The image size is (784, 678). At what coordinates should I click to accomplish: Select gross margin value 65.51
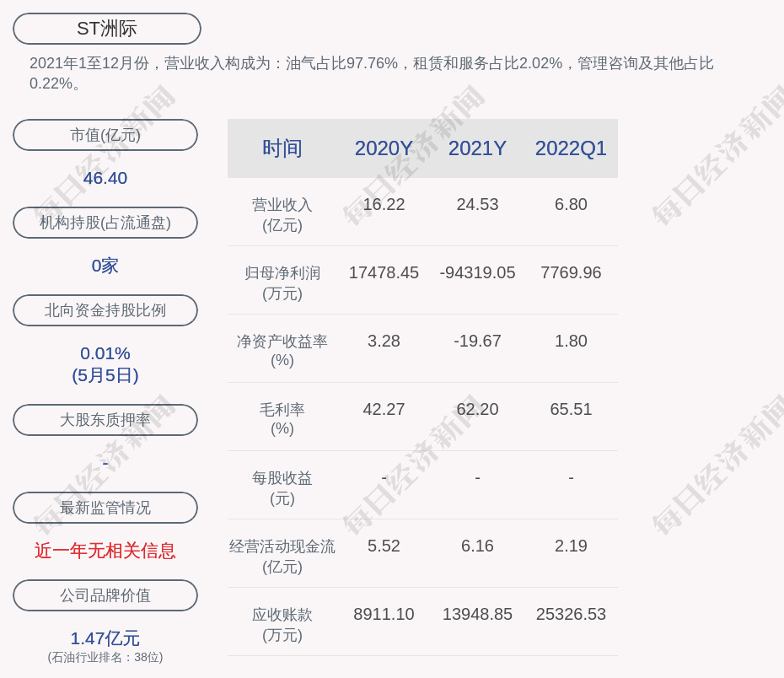click(x=571, y=410)
